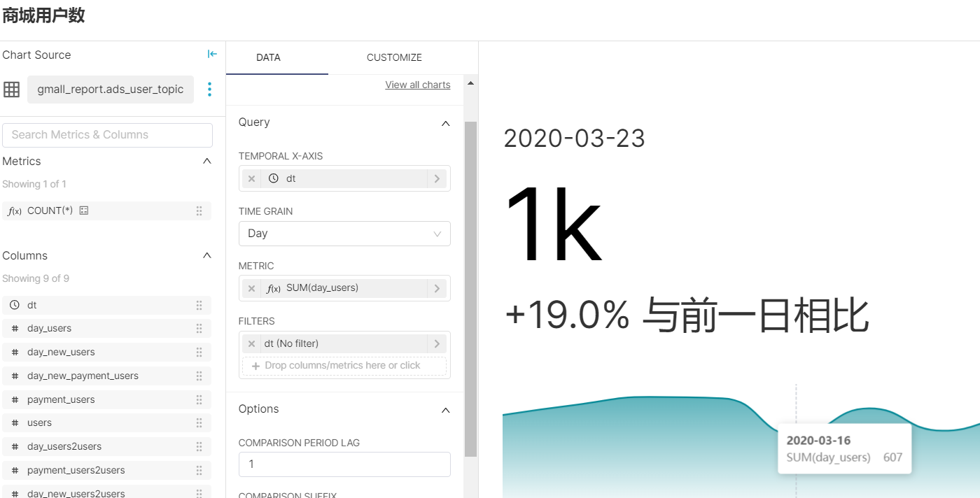The height and width of the screenshot is (498, 980).
Task: Grab the drag handle for day_new_users column
Action: pyautogui.click(x=199, y=352)
